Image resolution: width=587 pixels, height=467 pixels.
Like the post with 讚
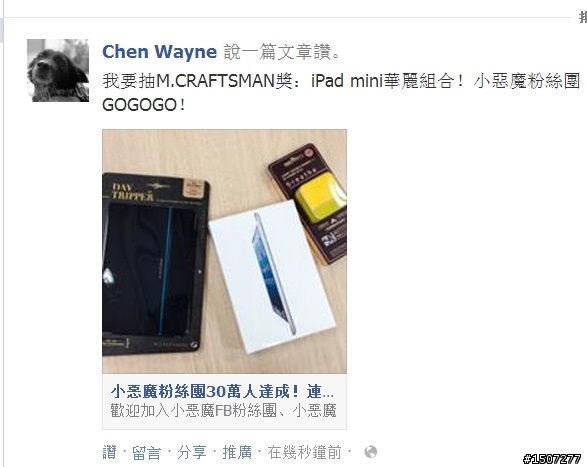(x=109, y=452)
